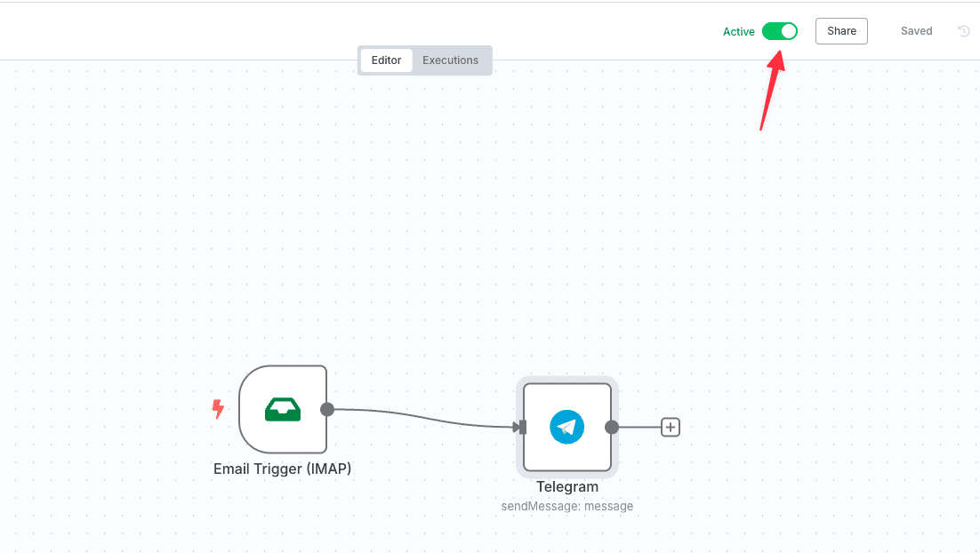Click the red lightning bolt trigger icon
This screenshot has width=980, height=553.
pos(218,409)
